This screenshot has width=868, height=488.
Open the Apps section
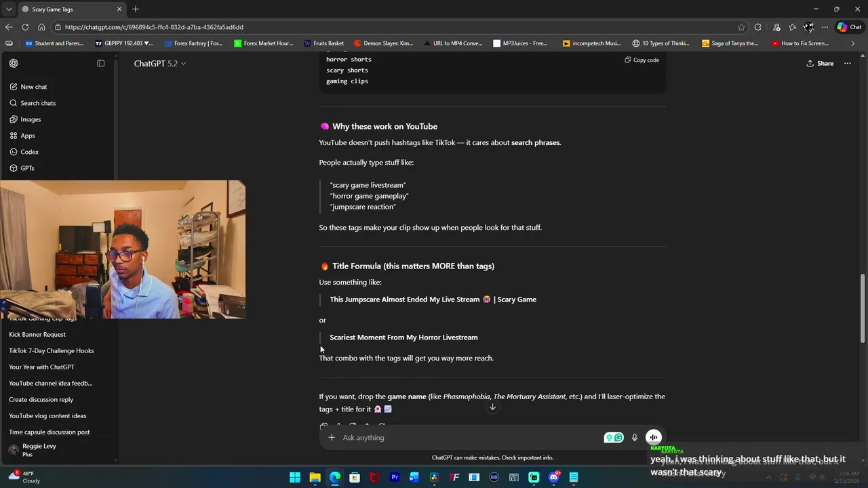click(x=27, y=136)
